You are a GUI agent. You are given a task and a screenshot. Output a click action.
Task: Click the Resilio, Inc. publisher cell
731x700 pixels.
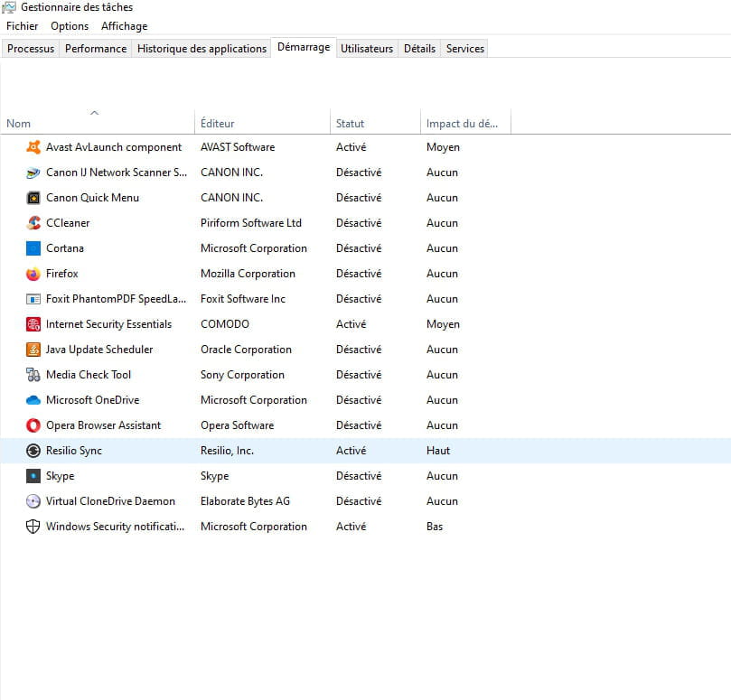click(227, 451)
